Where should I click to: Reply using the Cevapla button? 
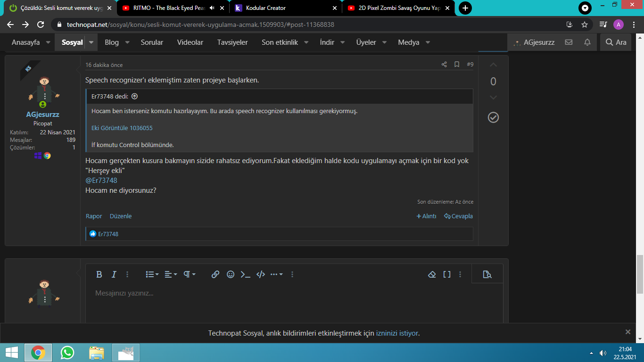[458, 216]
